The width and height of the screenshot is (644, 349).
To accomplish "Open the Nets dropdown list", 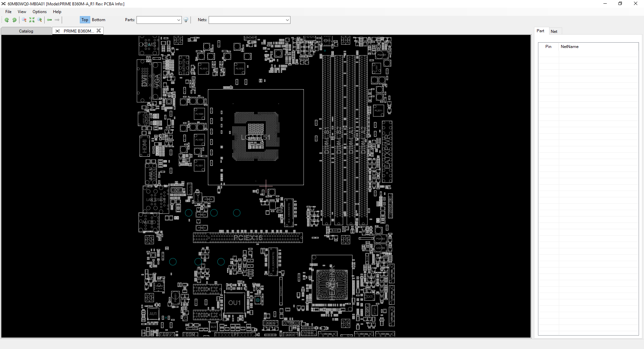I will pyautogui.click(x=287, y=20).
